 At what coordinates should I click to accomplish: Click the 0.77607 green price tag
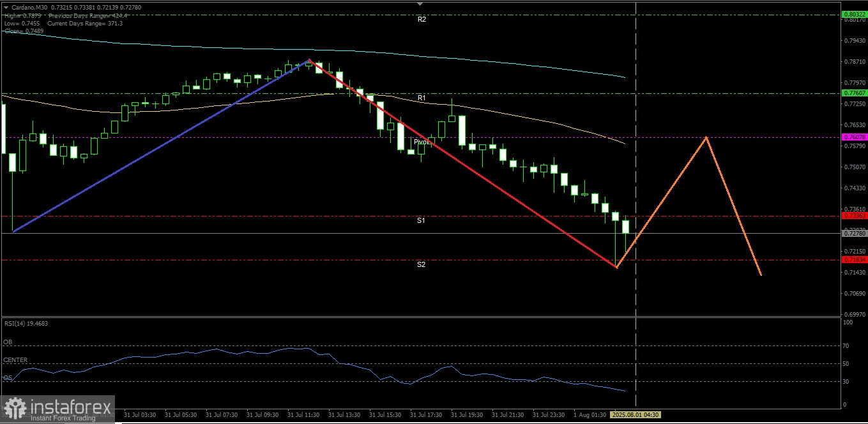[x=854, y=93]
